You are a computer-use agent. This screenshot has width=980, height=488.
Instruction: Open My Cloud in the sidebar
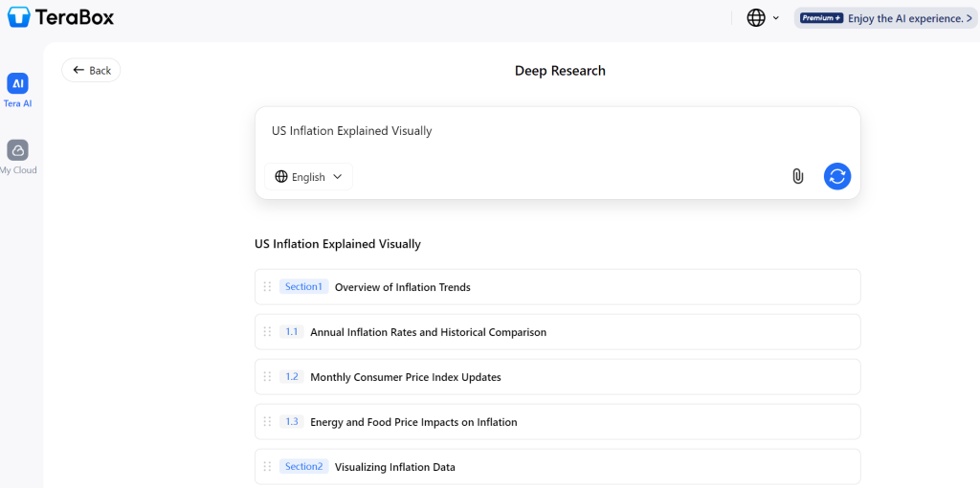(x=17, y=158)
